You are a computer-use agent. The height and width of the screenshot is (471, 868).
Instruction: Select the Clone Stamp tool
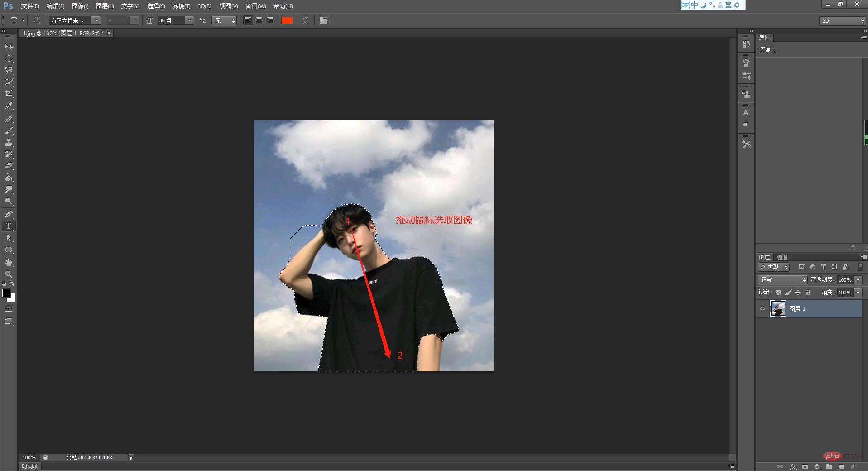pos(9,142)
